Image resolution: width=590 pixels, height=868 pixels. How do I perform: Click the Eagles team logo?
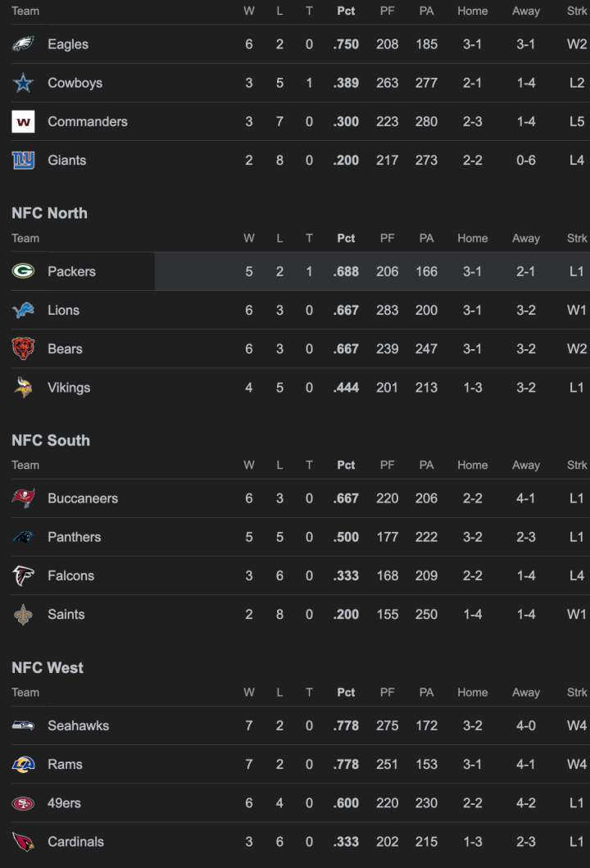tap(23, 44)
